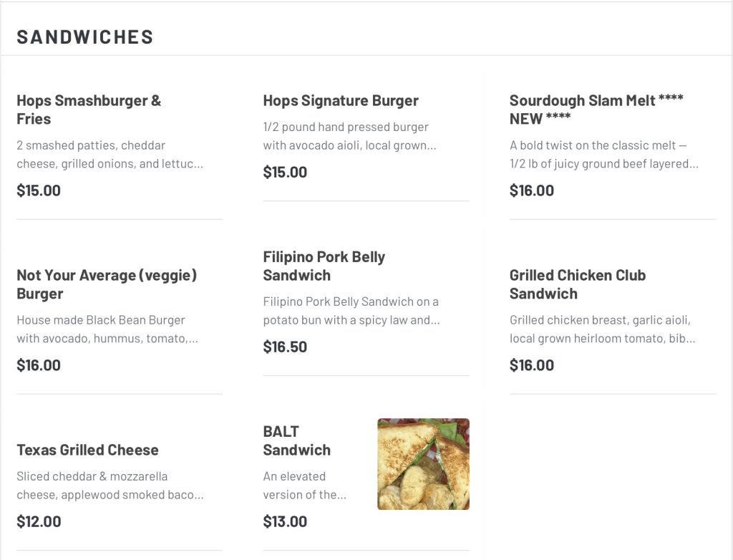Click 'An elevated version of the...' description

[305, 485]
